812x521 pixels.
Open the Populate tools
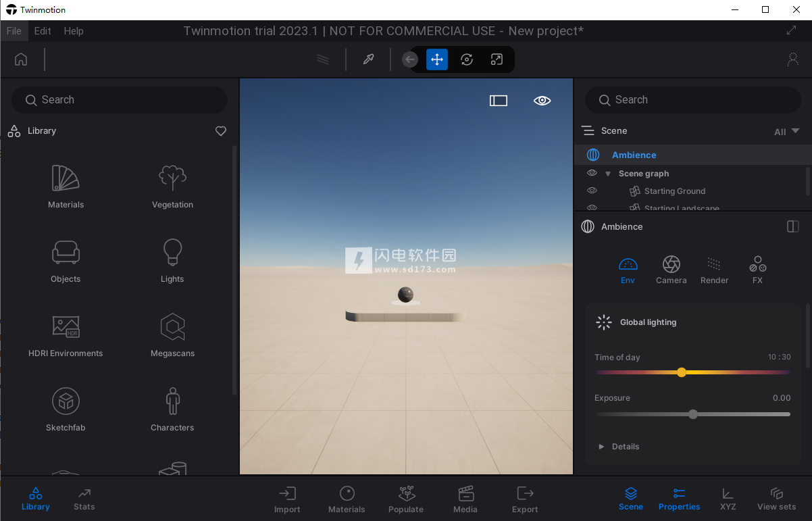406,499
